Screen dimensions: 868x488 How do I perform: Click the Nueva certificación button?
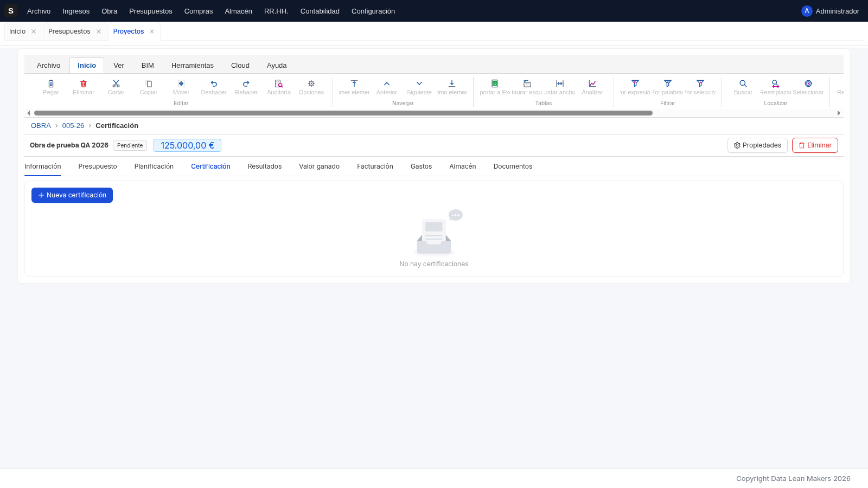pyautogui.click(x=72, y=195)
